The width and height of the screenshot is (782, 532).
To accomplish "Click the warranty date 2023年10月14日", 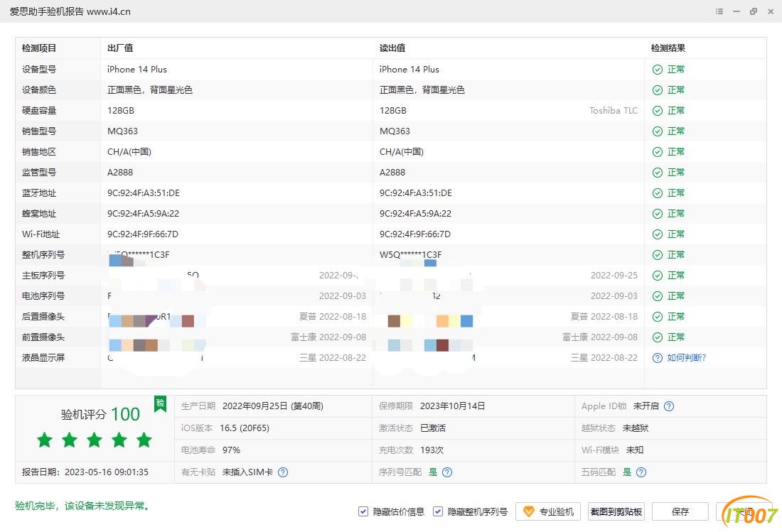I will tap(452, 406).
